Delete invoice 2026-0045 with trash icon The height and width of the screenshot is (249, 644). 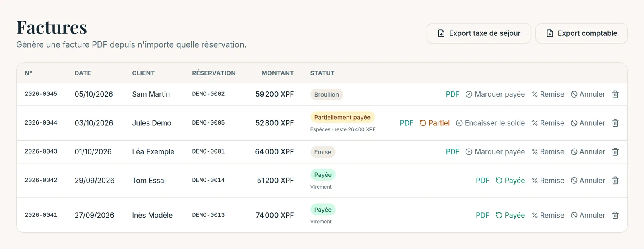pos(615,94)
